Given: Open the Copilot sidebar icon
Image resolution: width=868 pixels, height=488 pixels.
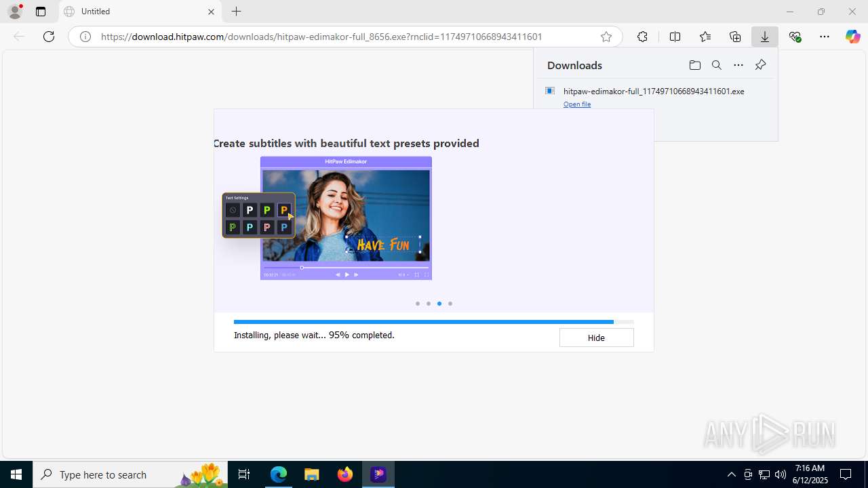Looking at the screenshot, I should pyautogui.click(x=852, y=37).
